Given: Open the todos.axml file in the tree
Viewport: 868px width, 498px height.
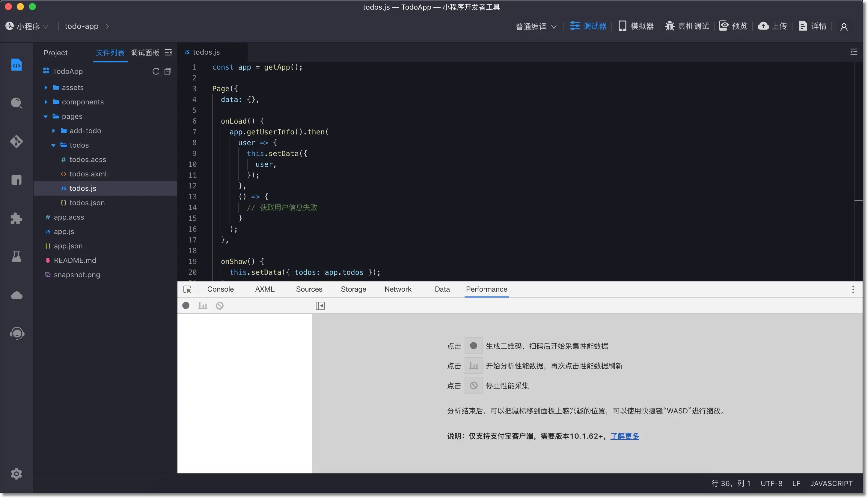Looking at the screenshot, I should click(88, 174).
